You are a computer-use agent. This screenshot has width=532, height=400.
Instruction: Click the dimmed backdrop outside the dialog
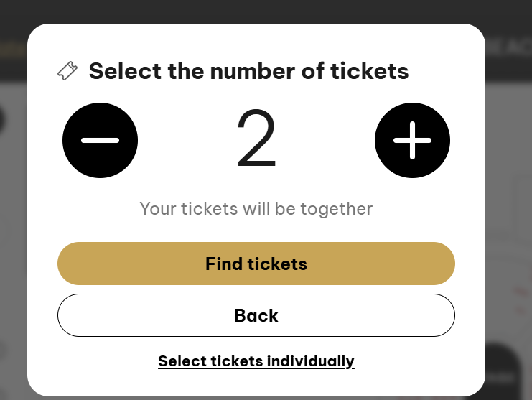(510, 215)
